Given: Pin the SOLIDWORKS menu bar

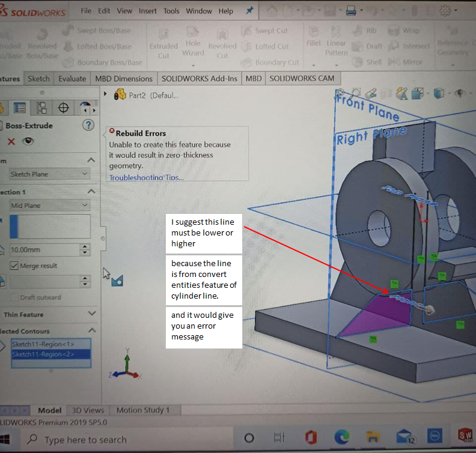Looking at the screenshot, I should tap(249, 11).
